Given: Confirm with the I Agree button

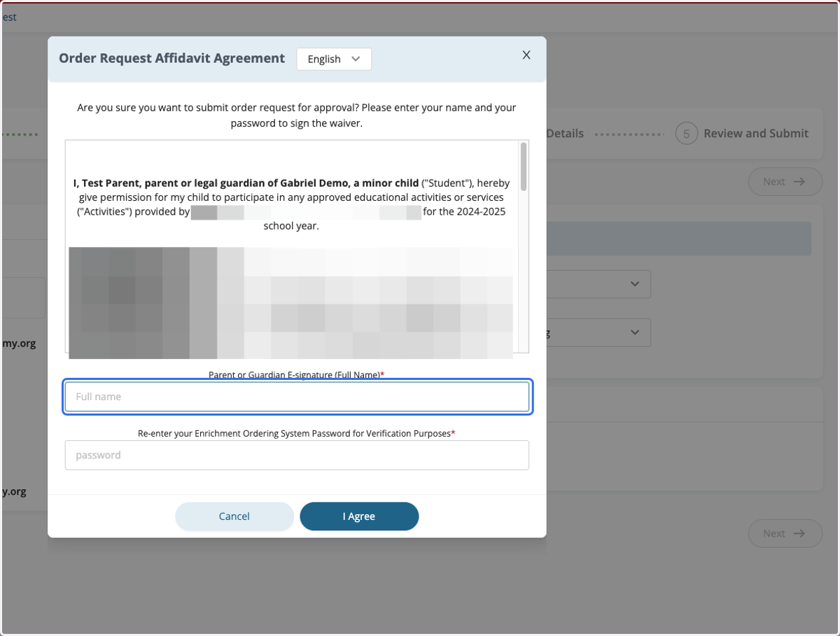Looking at the screenshot, I should click(359, 516).
